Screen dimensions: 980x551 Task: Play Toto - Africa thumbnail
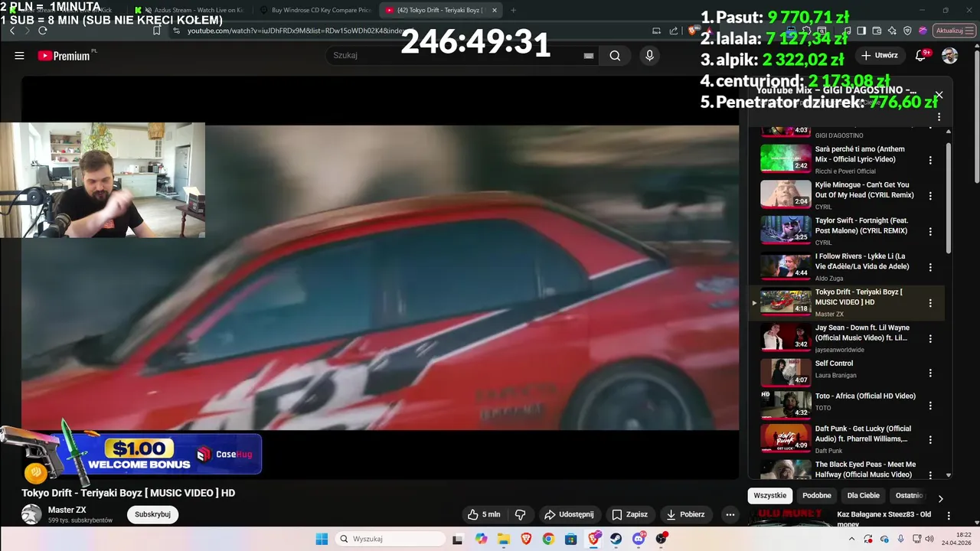point(786,405)
